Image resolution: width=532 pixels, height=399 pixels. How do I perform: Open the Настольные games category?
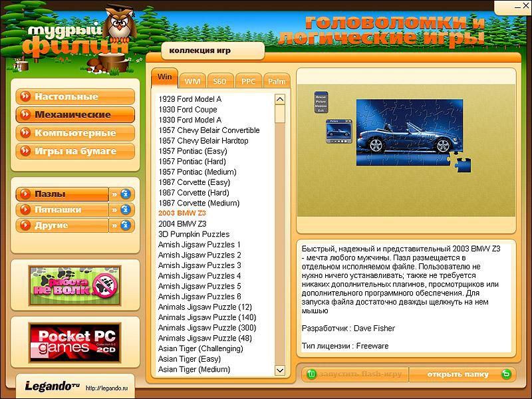pos(74,96)
